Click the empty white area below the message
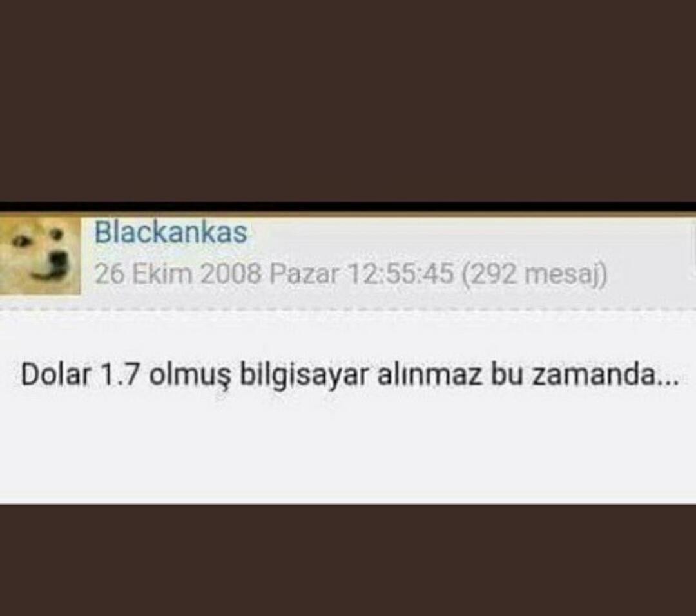Image resolution: width=696 pixels, height=616 pixels. click(x=348, y=448)
